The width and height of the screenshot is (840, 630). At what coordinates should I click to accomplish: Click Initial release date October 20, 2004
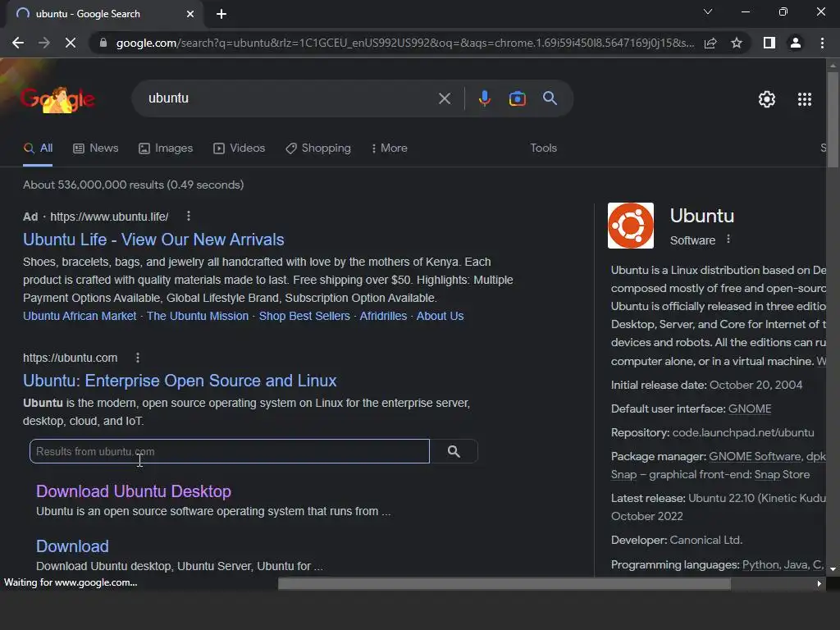click(x=706, y=385)
